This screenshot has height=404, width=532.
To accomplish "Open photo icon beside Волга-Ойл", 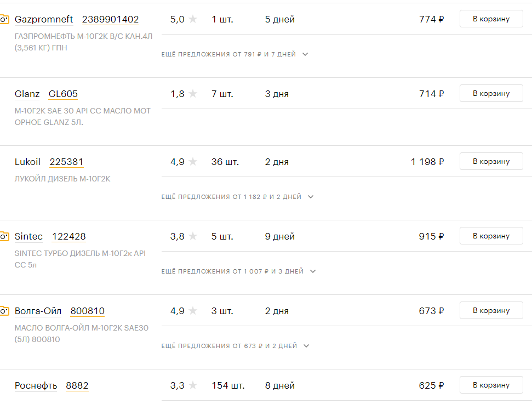I will point(4,311).
